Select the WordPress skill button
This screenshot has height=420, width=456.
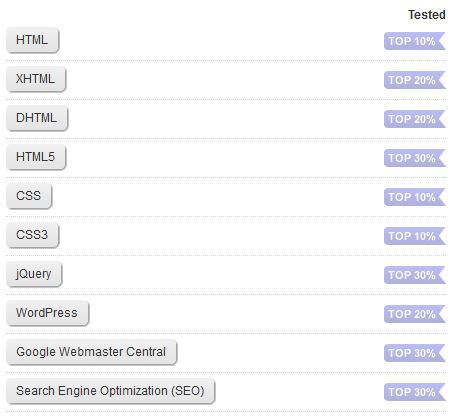(x=47, y=313)
